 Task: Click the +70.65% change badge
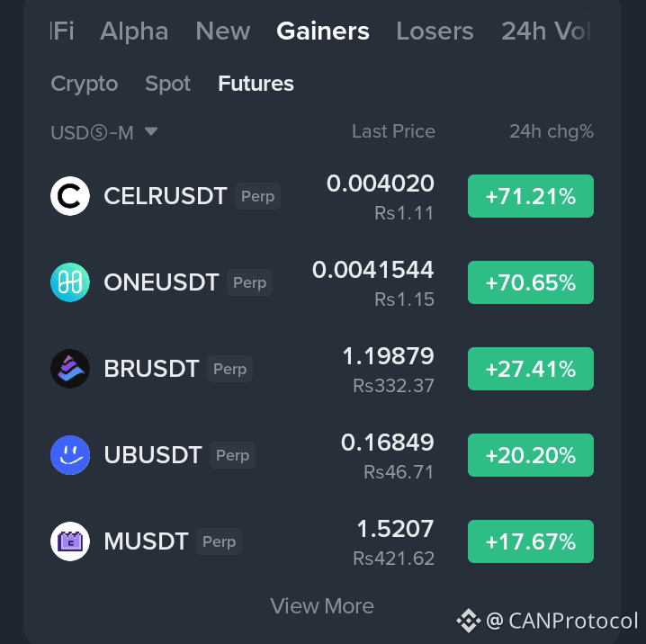[531, 282]
